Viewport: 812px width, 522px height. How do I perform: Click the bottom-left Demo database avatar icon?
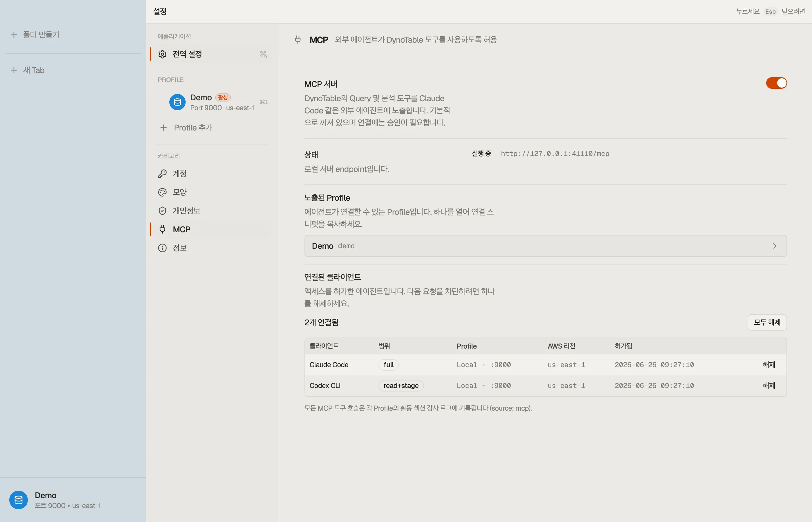[19, 500]
